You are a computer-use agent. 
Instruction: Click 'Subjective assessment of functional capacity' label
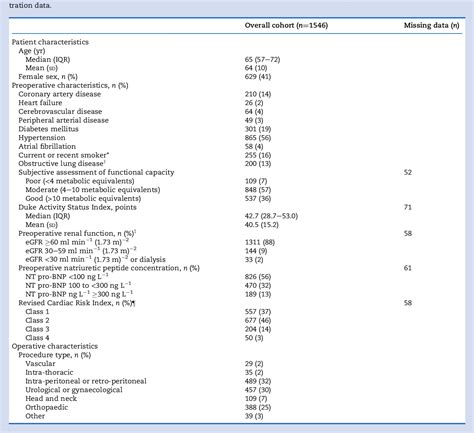point(96,172)
